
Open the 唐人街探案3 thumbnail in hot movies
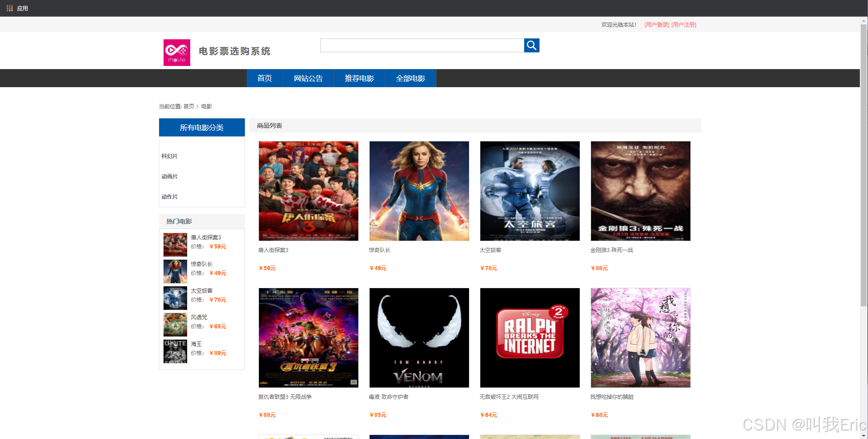click(175, 245)
